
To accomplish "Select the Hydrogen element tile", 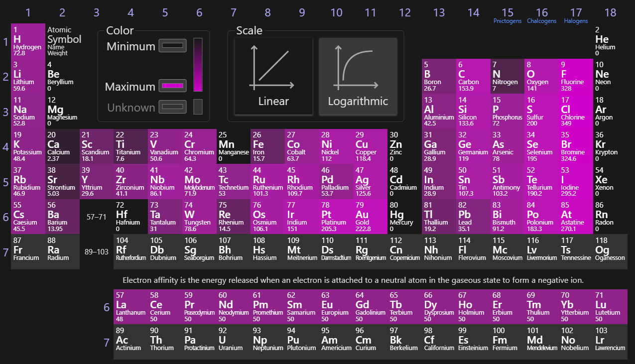I will 28,40.
